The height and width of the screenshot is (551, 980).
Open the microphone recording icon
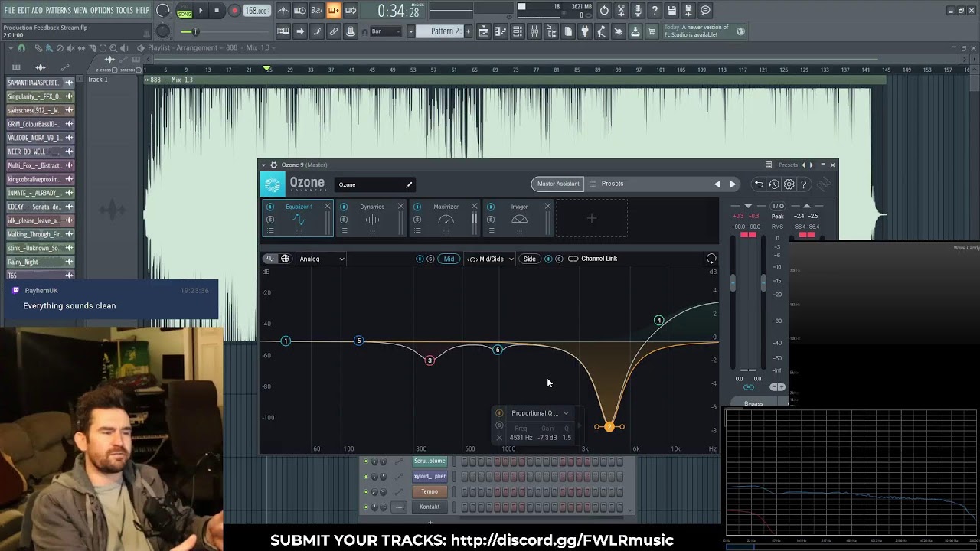coord(638,11)
